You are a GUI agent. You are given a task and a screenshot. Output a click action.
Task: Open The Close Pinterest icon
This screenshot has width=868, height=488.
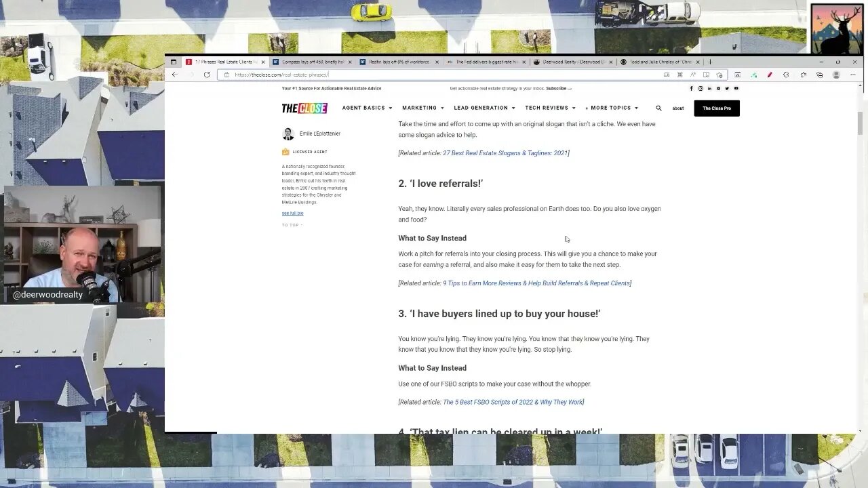718,88
